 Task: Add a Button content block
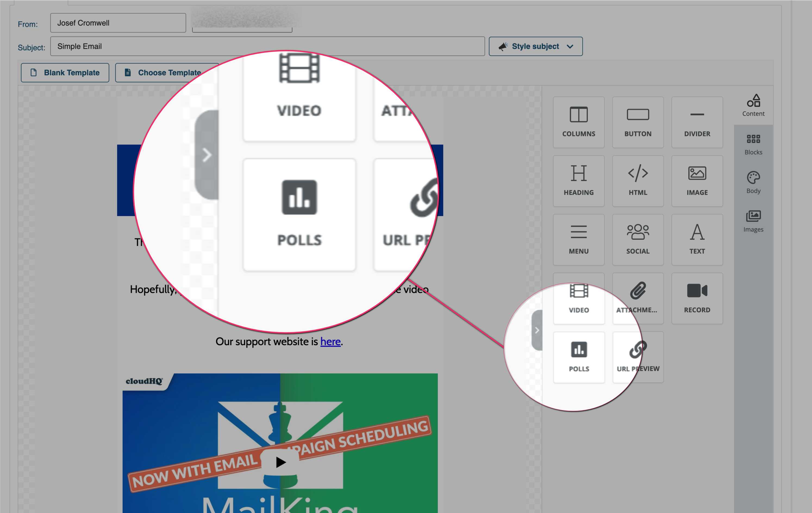coord(638,122)
